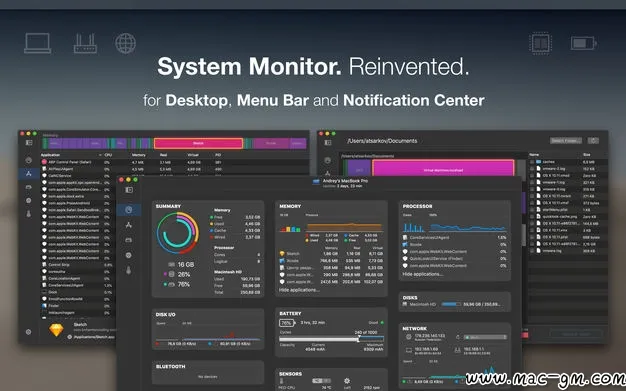Click the fan icon in Sensors card
The image size is (626, 391).
347,381
